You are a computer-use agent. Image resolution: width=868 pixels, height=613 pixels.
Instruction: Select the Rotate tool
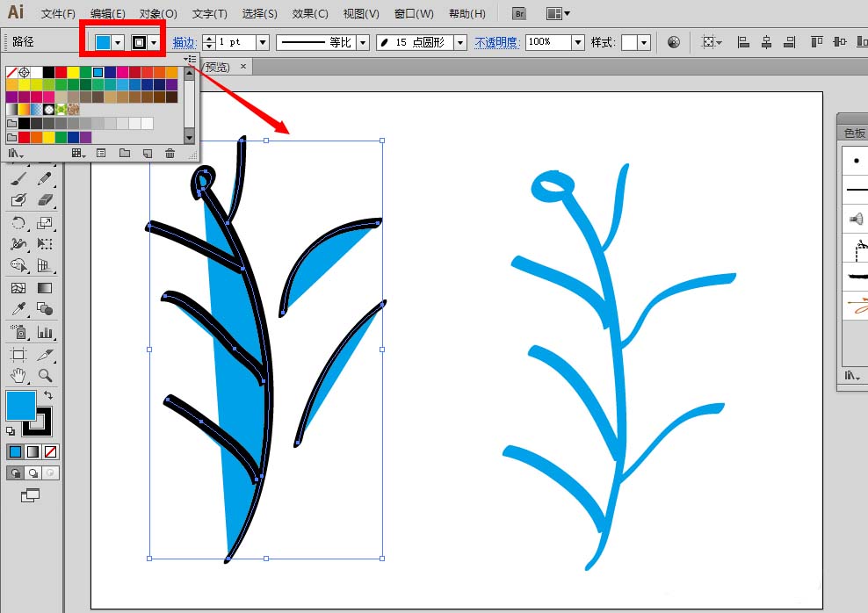point(18,223)
